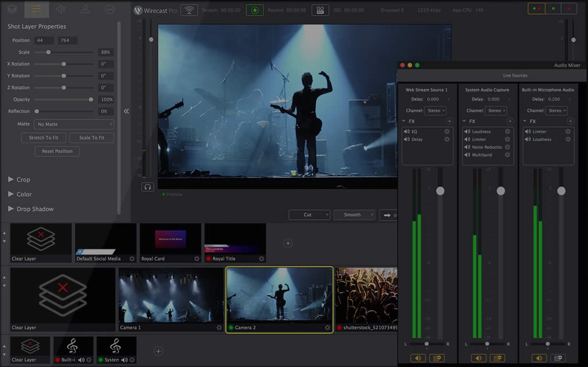Mute the Built-i audio shot speaker icon
Viewport: 588px width, 367px height.
point(81,360)
